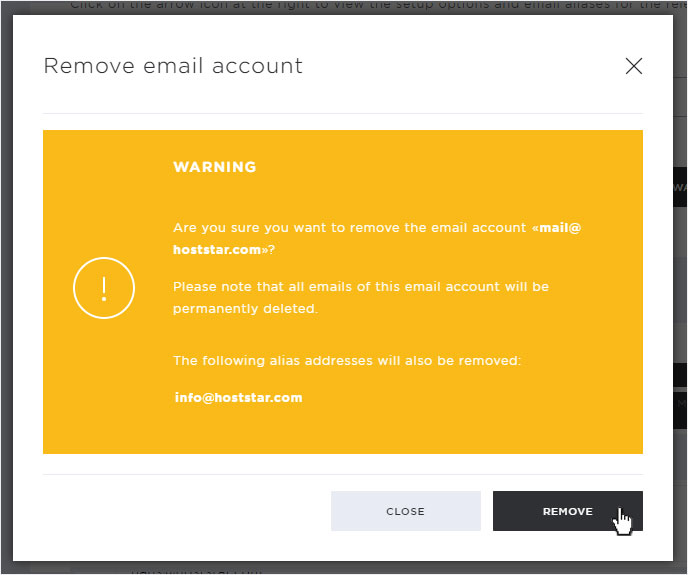The image size is (688, 575).
Task: Click dimmed text beneath the dialog
Action: (x=196, y=571)
